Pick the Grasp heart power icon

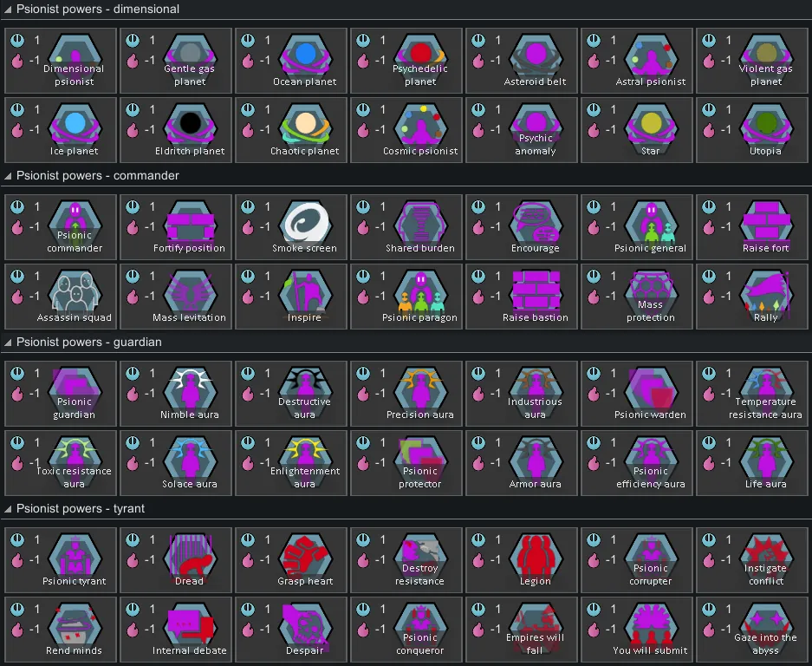point(305,554)
